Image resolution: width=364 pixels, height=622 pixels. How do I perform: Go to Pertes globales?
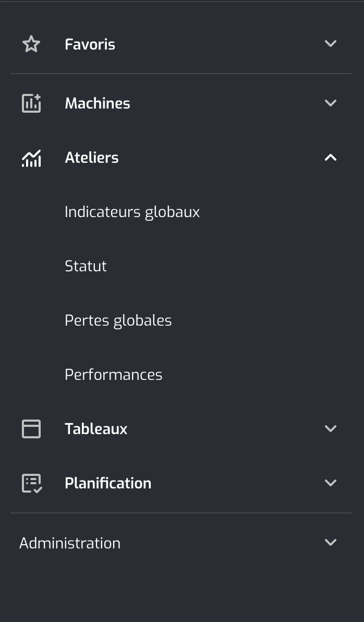point(118,320)
